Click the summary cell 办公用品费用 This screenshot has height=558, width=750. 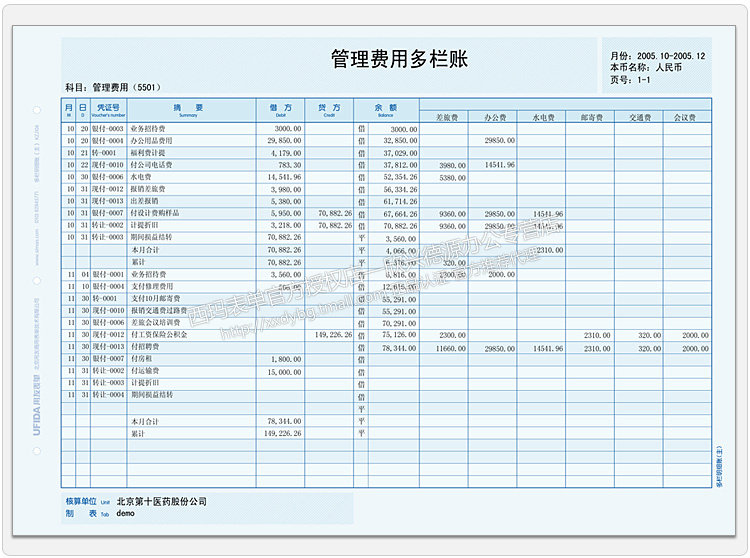click(x=151, y=141)
